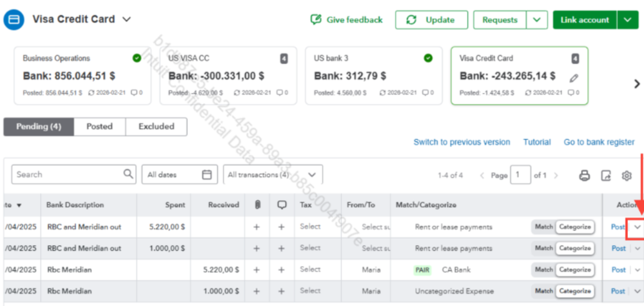
Task: Toggle Categorize on 1.000,00 $ RBC and Meridian out row
Action: coord(574,248)
